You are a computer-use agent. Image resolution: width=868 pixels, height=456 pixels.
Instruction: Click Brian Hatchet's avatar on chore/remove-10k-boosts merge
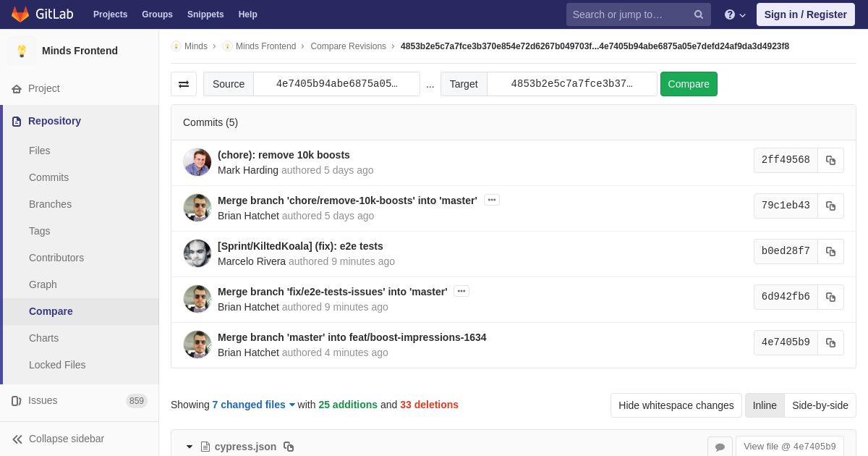197,208
